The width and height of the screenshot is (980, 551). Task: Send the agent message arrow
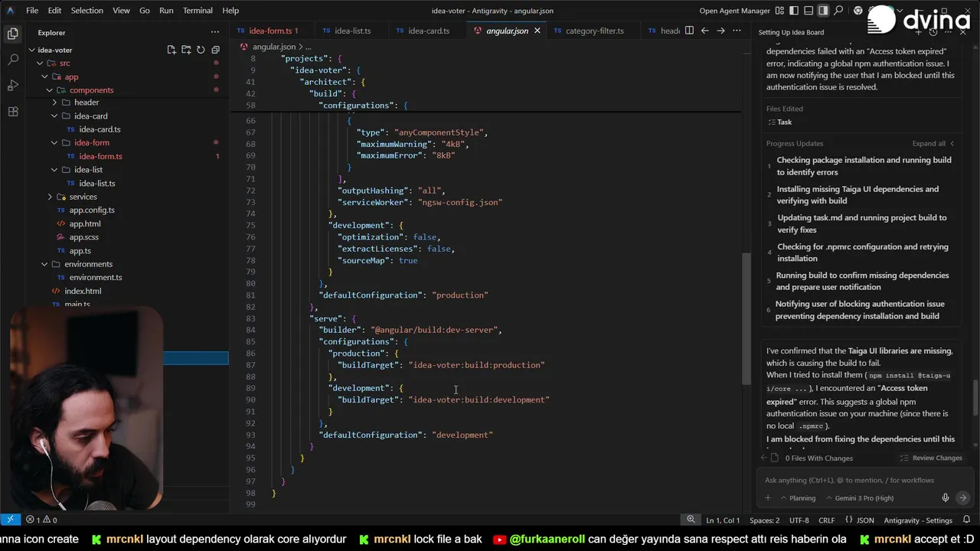pos(962,498)
